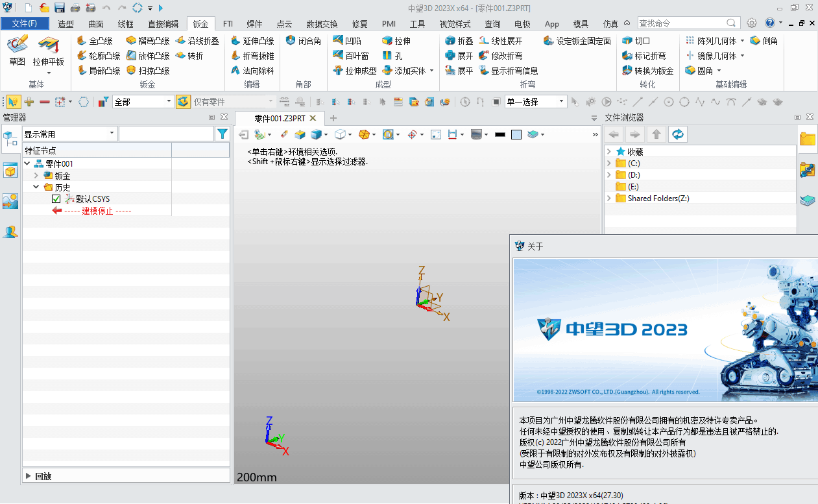Select the 局部凸缘 partial flange tool

[98, 71]
